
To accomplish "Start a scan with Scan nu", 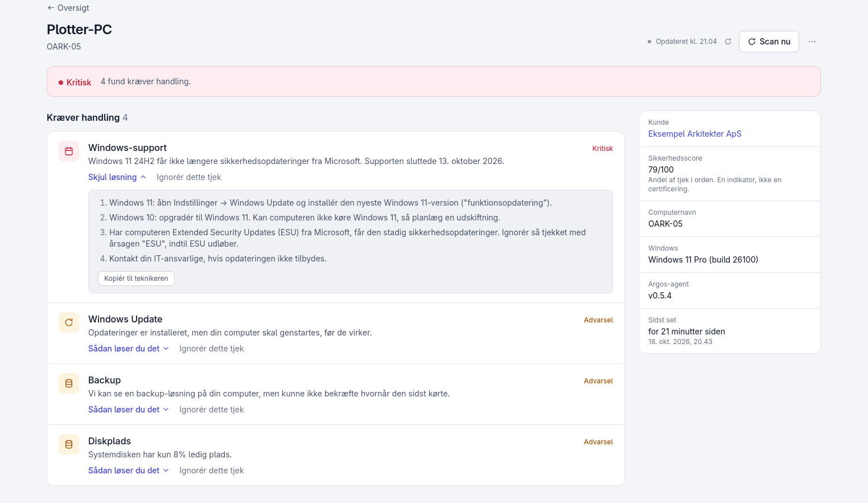I will click(769, 42).
